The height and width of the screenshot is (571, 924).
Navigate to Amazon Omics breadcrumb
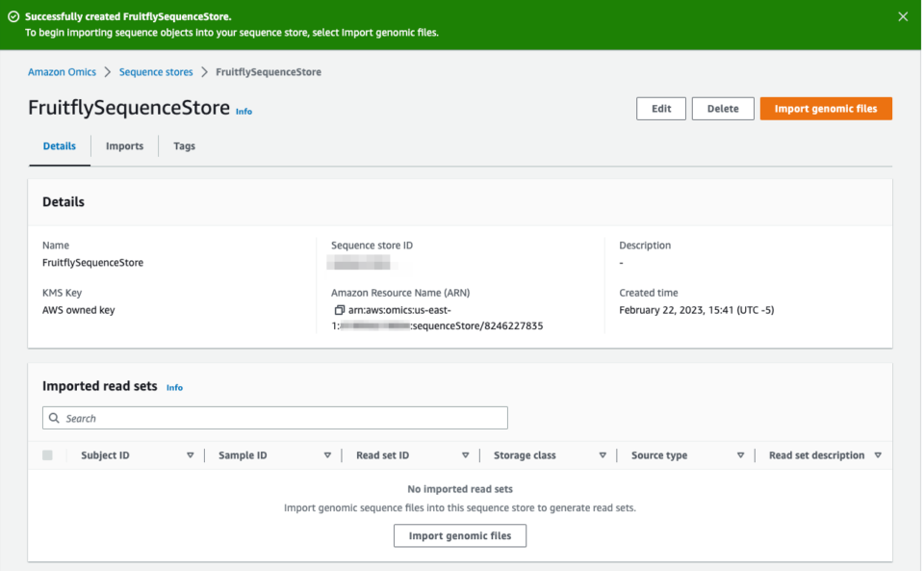click(61, 71)
